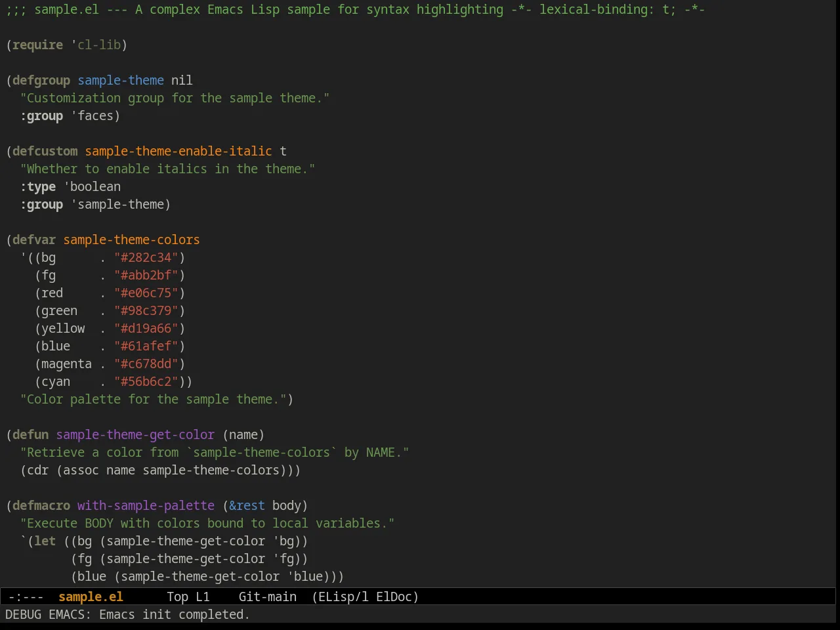Click the docstring 'Customization group for the sample theme.'

pyautogui.click(x=175, y=98)
